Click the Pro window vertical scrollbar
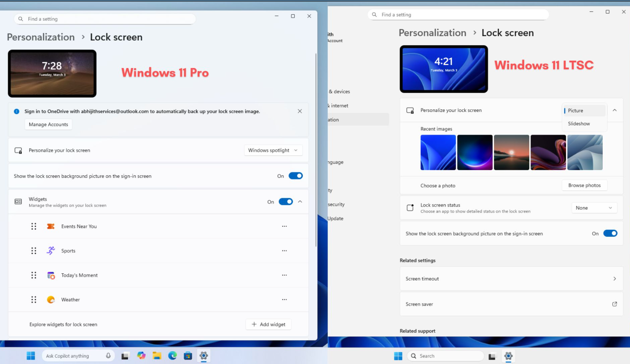The height and width of the screenshot is (364, 630). [316, 150]
